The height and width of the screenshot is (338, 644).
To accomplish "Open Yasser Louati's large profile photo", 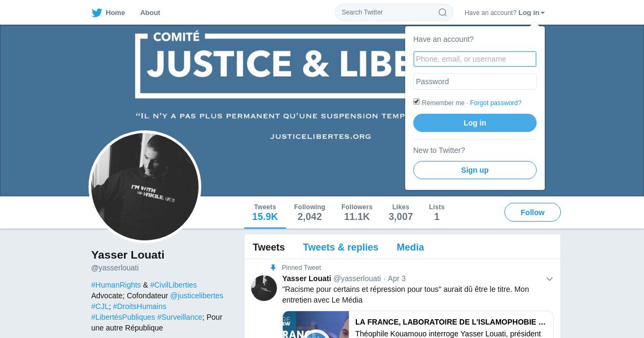I will click(145, 187).
